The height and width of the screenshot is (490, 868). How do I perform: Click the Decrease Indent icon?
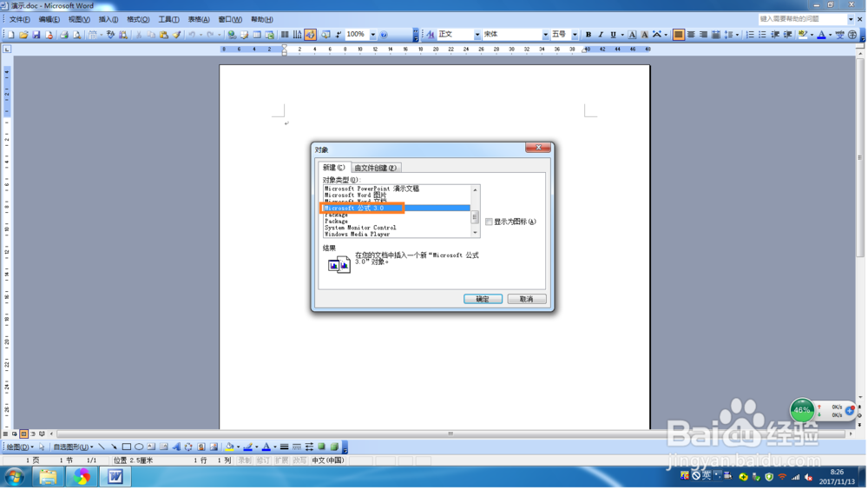(x=775, y=35)
